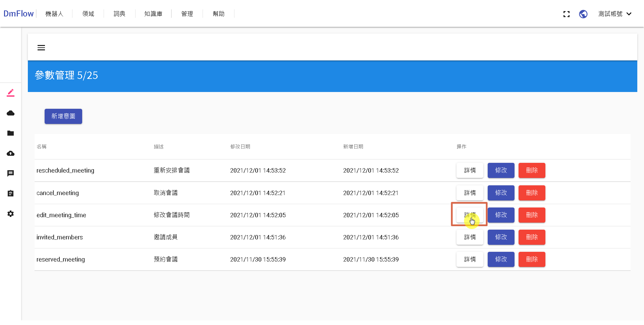Open the 幫助 menu
The image size is (644, 325).
pyautogui.click(x=219, y=14)
